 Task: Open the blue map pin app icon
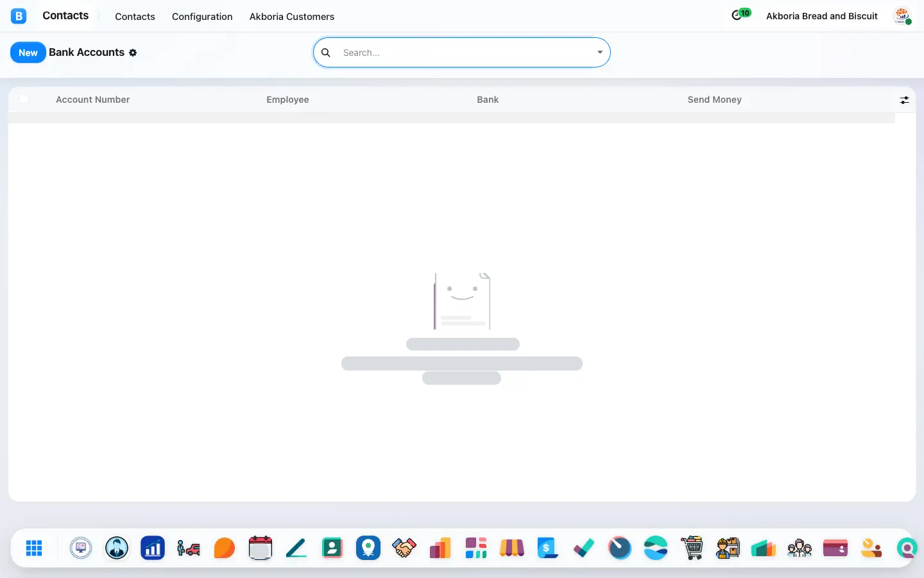pos(368,548)
